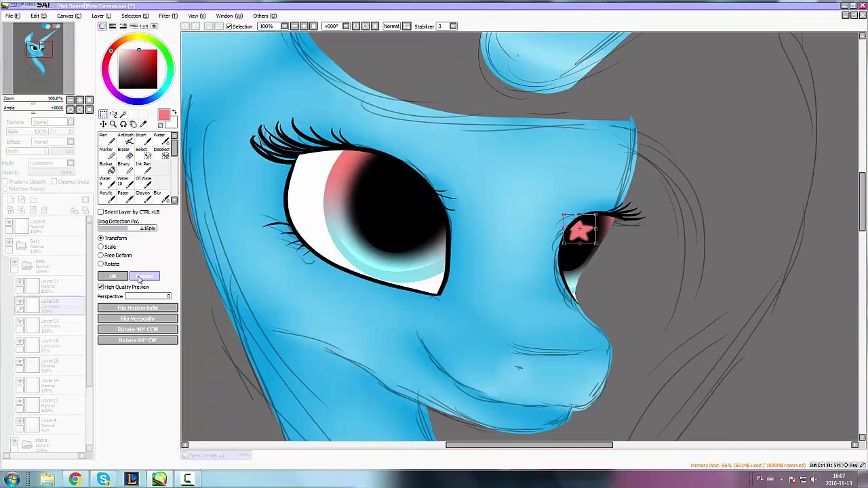Choose the Oil Water brush tool

tap(143, 182)
